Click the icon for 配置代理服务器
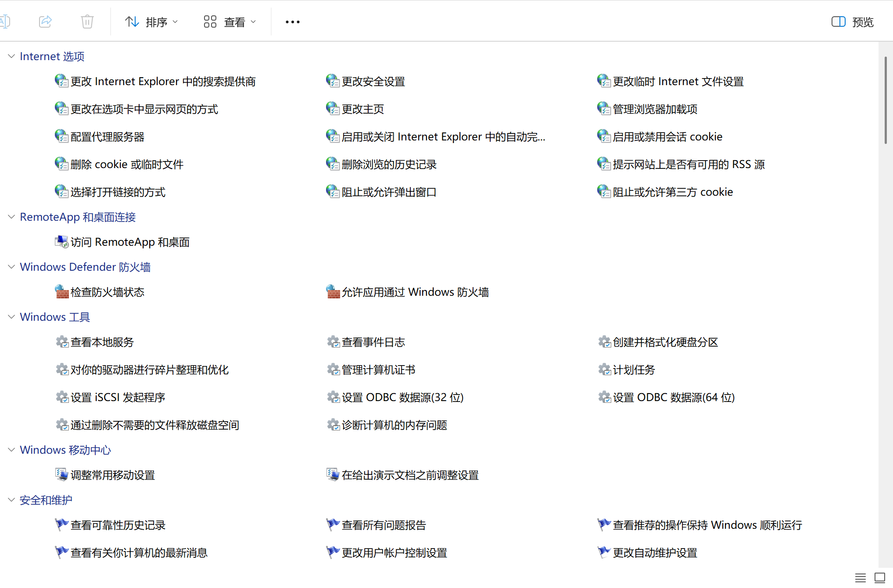 coord(61,136)
